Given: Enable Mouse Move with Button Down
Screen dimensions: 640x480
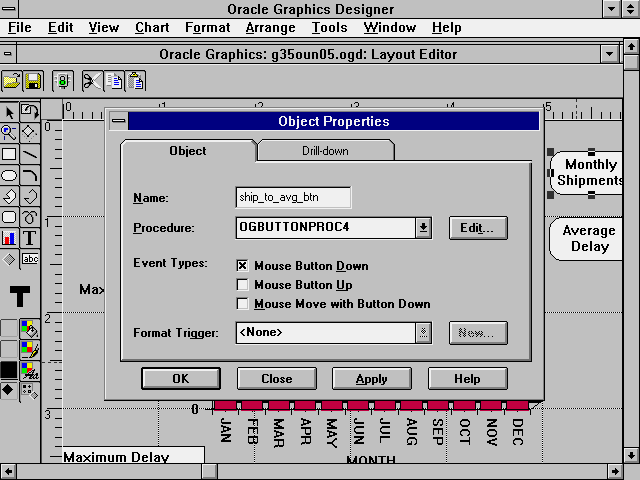Looking at the screenshot, I should 242,304.
